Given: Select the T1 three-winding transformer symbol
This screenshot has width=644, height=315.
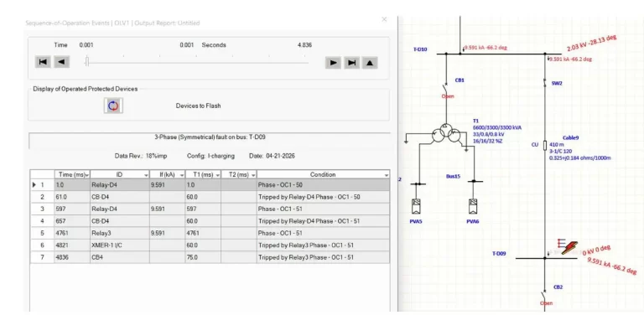Looking at the screenshot, I should click(x=445, y=134).
